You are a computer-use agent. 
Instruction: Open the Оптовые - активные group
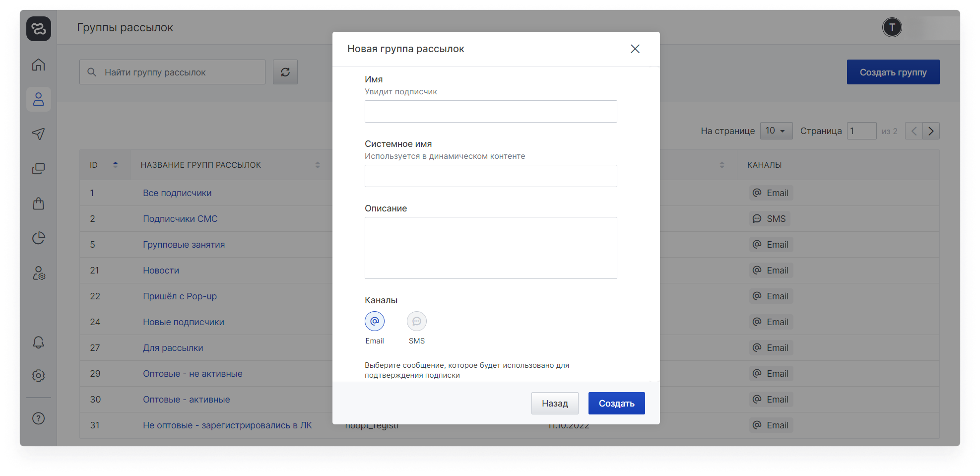coord(187,400)
